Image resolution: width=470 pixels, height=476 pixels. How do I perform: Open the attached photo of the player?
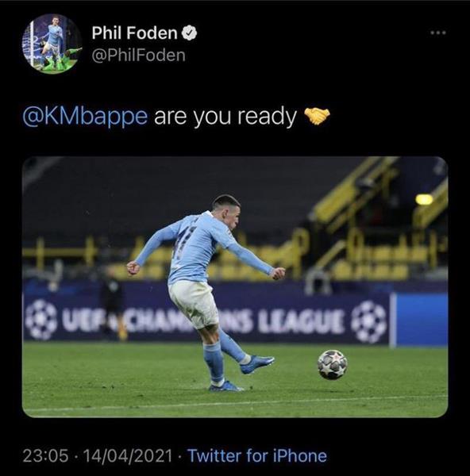[x=235, y=287]
